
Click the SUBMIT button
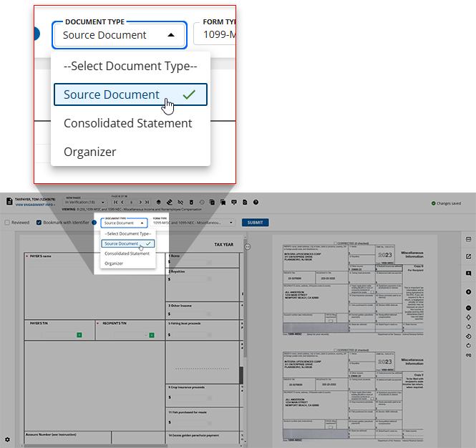(x=256, y=223)
